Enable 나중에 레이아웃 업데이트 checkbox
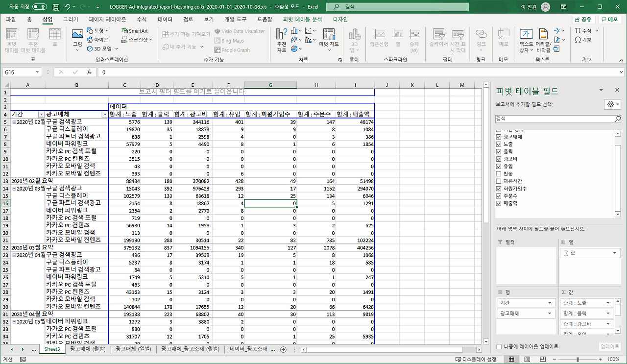Screen dimensions: 627x364 click(x=499, y=346)
